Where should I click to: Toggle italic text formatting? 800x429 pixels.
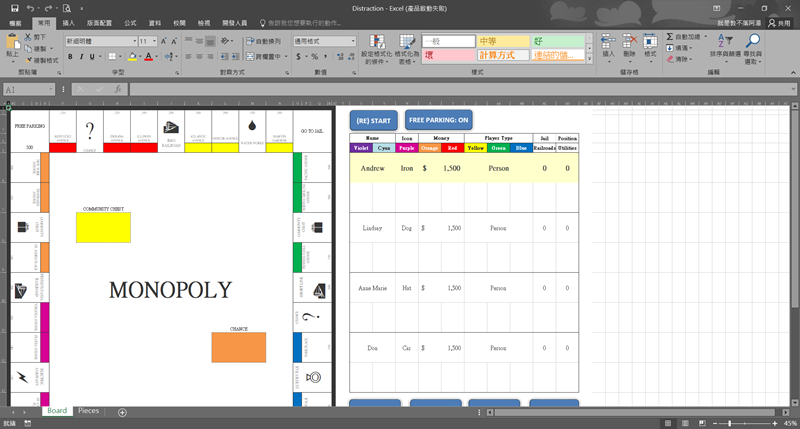(81, 57)
